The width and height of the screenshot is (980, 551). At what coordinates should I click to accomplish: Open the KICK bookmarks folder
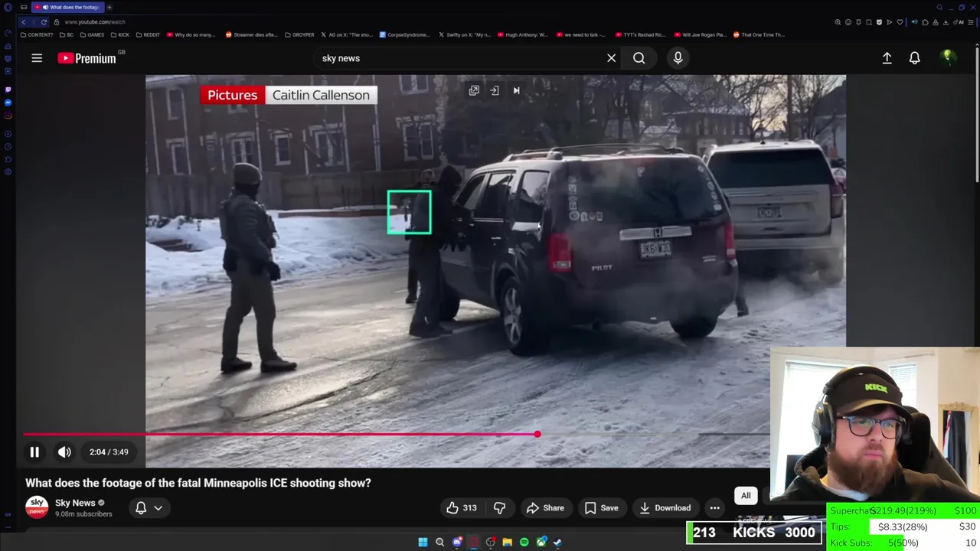click(x=120, y=34)
